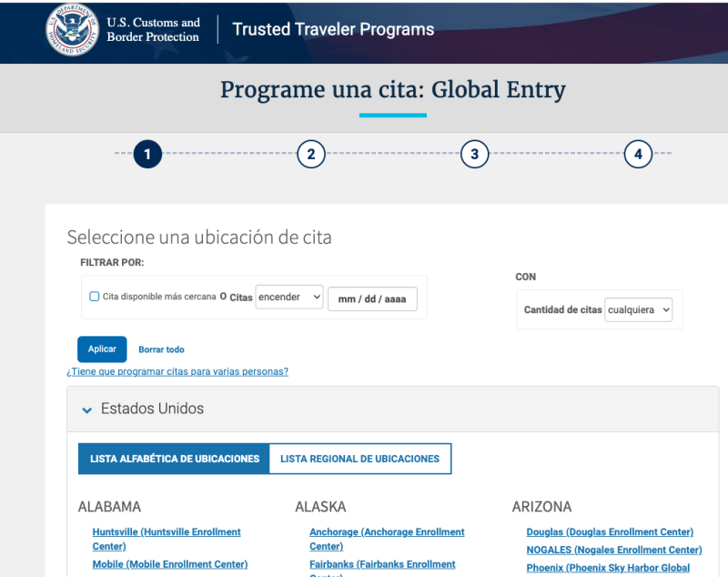Go to step 1 in the progress indicator
Screen dimensions: 728x577
(147, 154)
